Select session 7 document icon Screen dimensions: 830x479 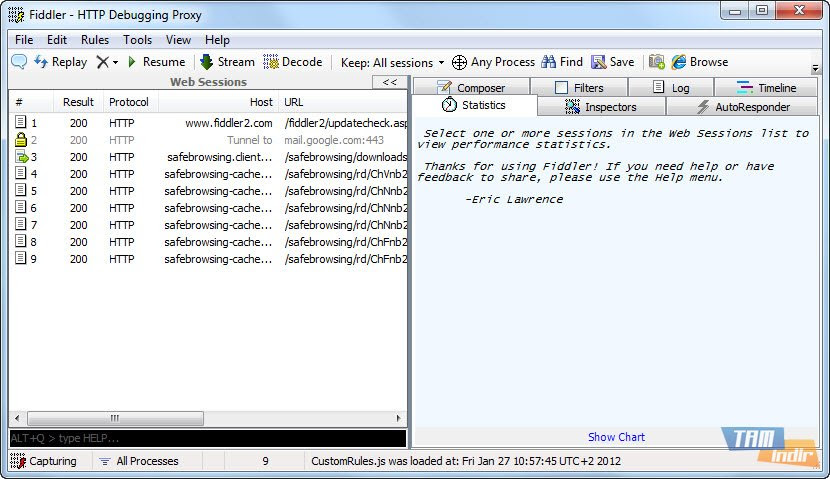(20, 224)
